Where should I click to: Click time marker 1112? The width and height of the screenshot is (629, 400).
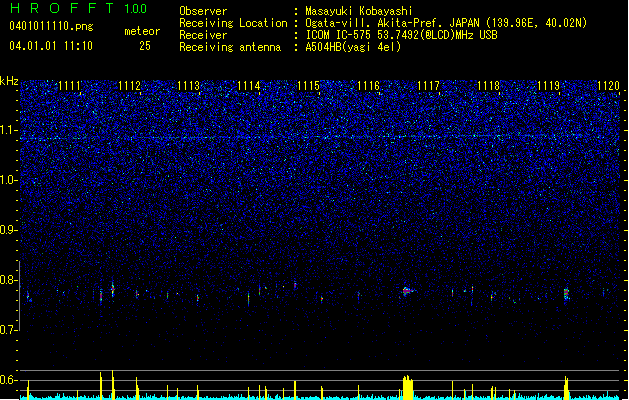pyautogui.click(x=129, y=86)
